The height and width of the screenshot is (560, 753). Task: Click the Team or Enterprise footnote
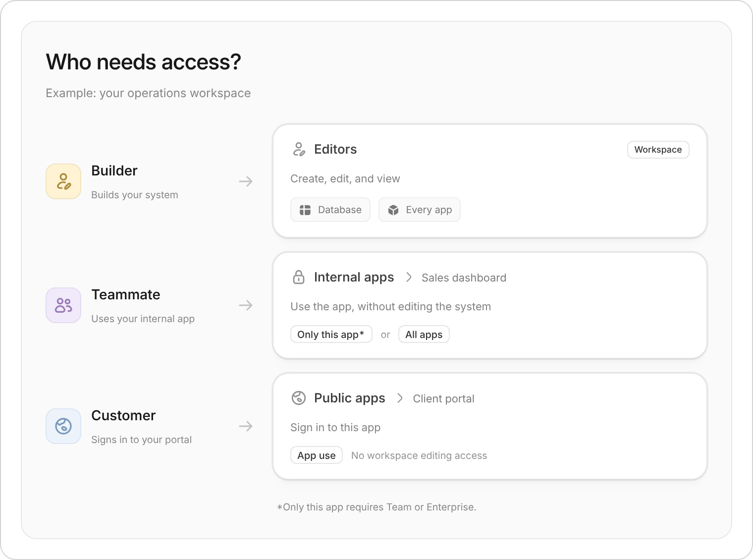tap(376, 507)
